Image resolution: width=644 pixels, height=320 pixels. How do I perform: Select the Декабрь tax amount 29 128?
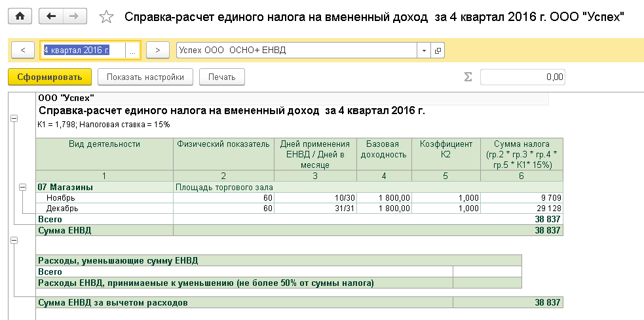point(522,209)
